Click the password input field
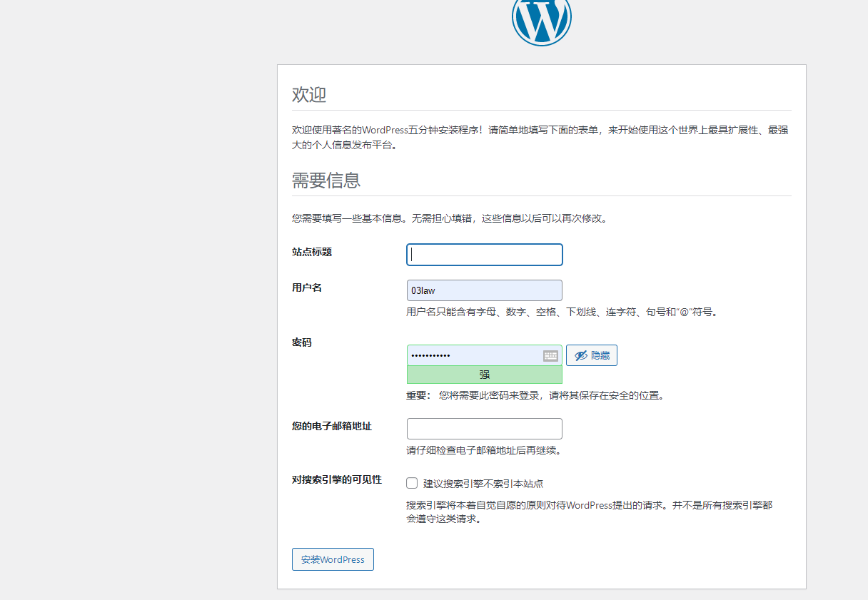Image resolution: width=868 pixels, height=600 pixels. coord(485,355)
